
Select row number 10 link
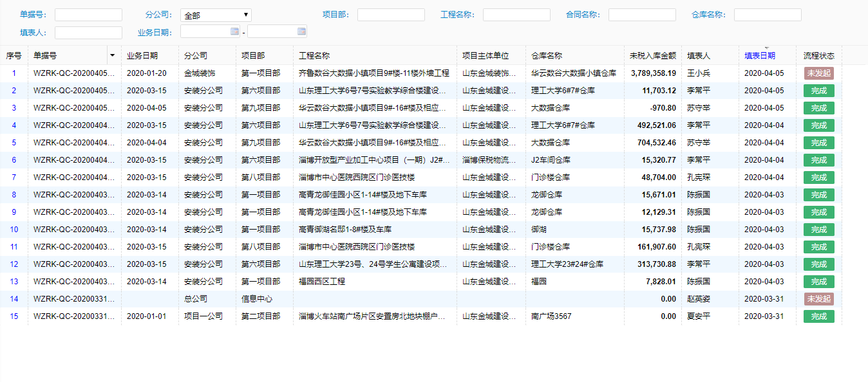(14, 230)
